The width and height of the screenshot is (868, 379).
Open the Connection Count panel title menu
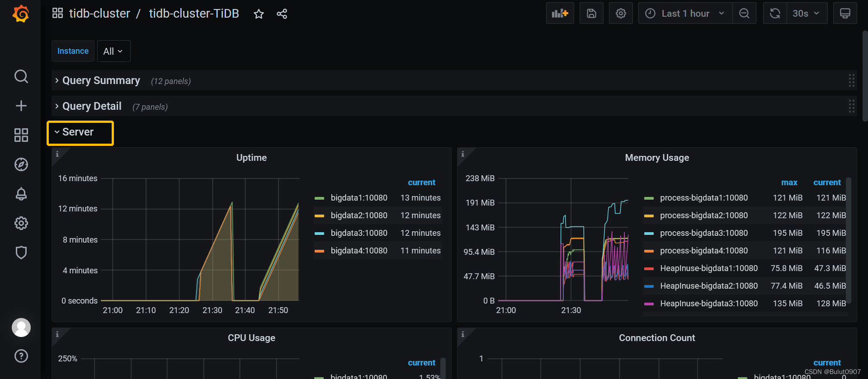pyautogui.click(x=657, y=338)
